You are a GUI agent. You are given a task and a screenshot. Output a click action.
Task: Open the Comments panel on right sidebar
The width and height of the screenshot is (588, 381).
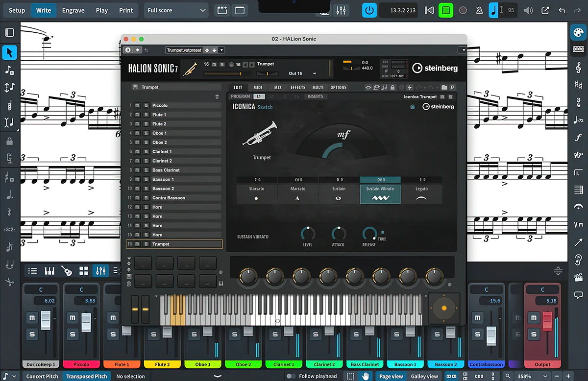pos(578,295)
